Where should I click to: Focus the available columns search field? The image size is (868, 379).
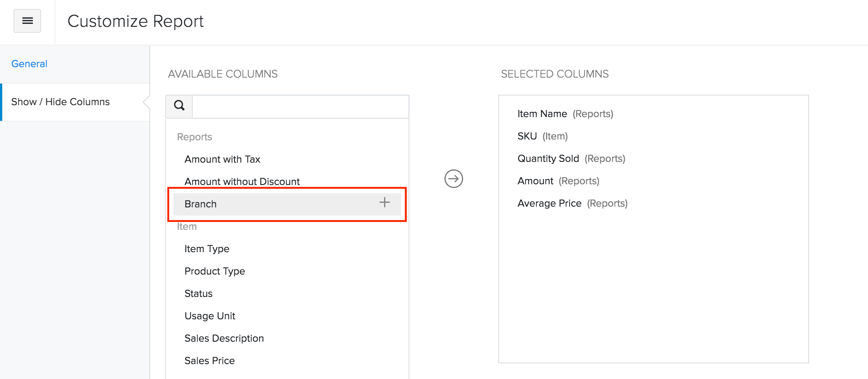pos(300,107)
